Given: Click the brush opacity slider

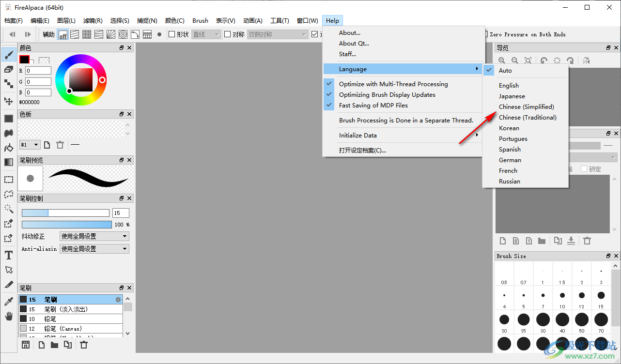Looking at the screenshot, I should (x=66, y=225).
